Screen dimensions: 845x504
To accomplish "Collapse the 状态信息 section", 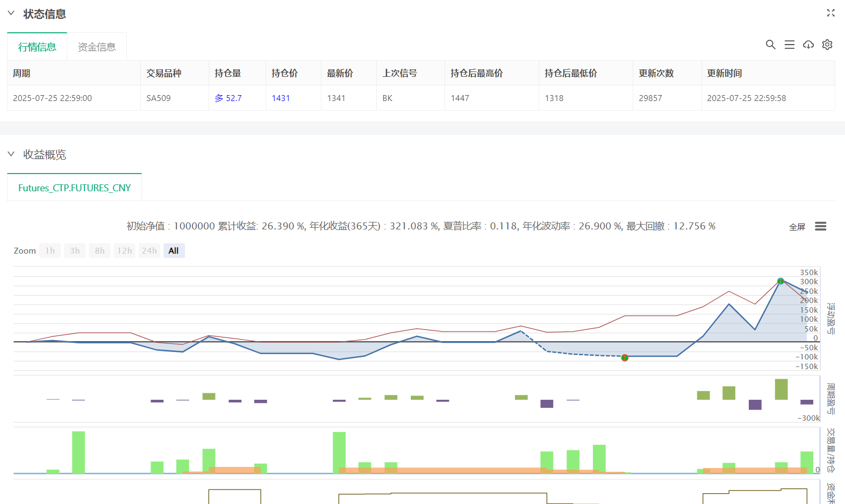I will pyautogui.click(x=11, y=13).
